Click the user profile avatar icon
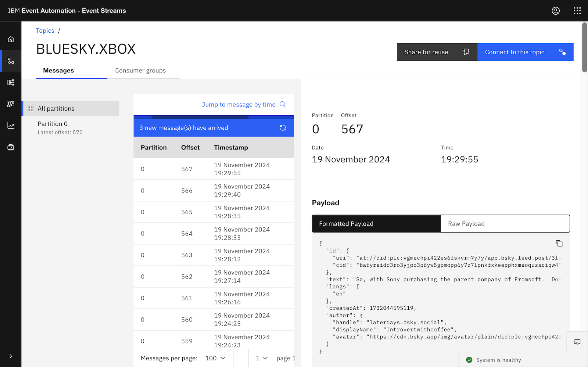This screenshot has width=588, height=367. 555,11
